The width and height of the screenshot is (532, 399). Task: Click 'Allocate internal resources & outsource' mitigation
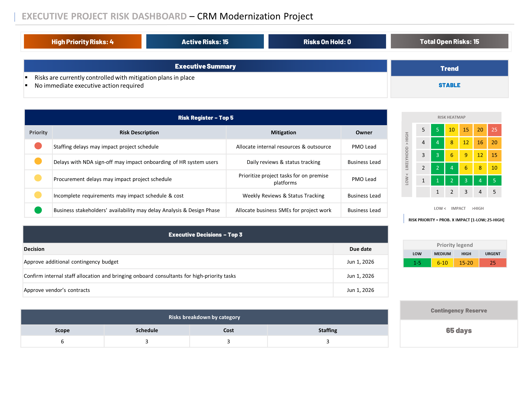tap(283, 147)
